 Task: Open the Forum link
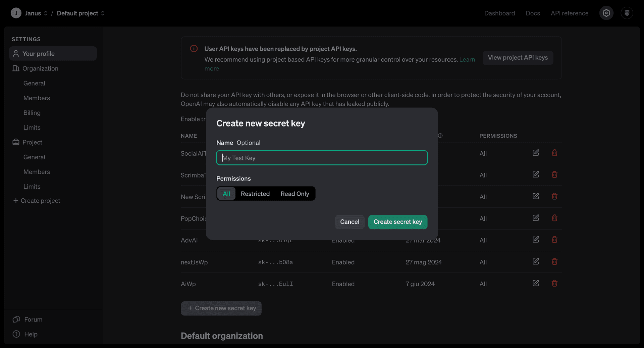[x=28, y=319]
